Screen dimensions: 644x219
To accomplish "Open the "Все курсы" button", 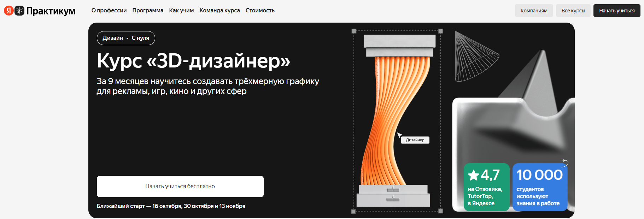I will (573, 11).
